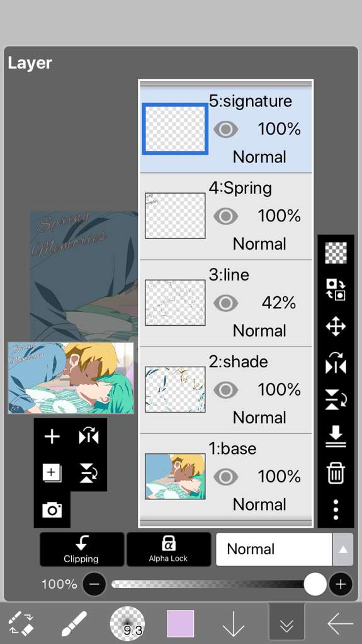Select the 4:Spring layer
The width and height of the screenshot is (362, 644).
226,216
